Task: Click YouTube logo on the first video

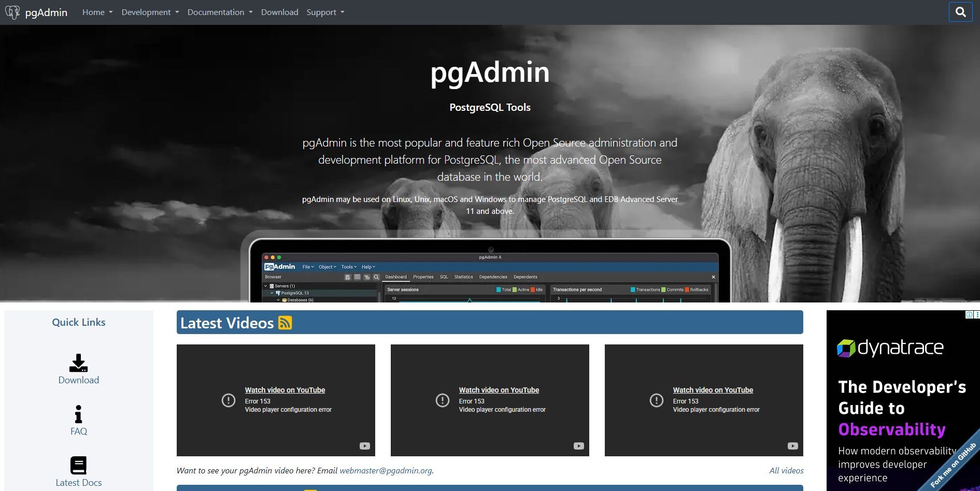Action: pyautogui.click(x=365, y=446)
